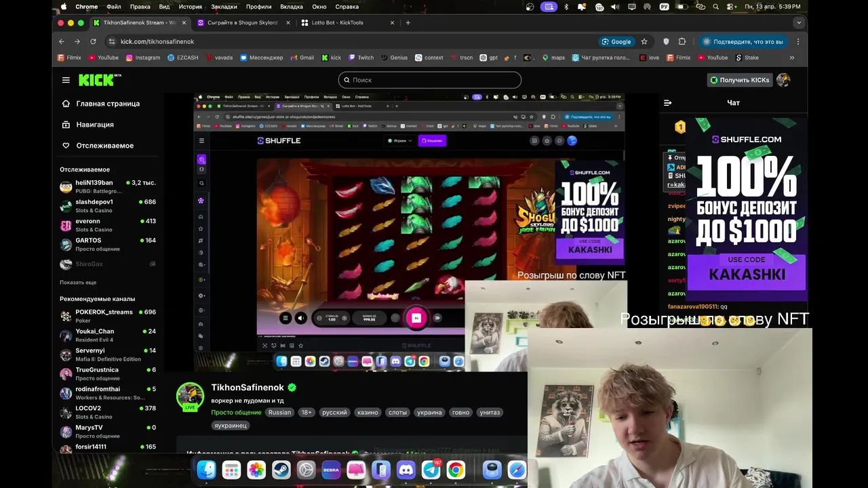Expand followed list with Показать еще
The height and width of the screenshot is (488, 868).
pyautogui.click(x=78, y=282)
